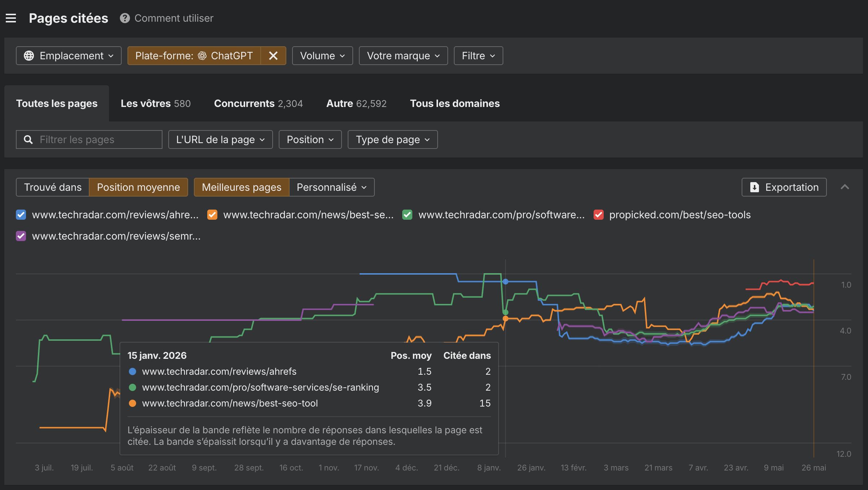Click the 15 janv. 2026 tooltip date

[157, 356]
